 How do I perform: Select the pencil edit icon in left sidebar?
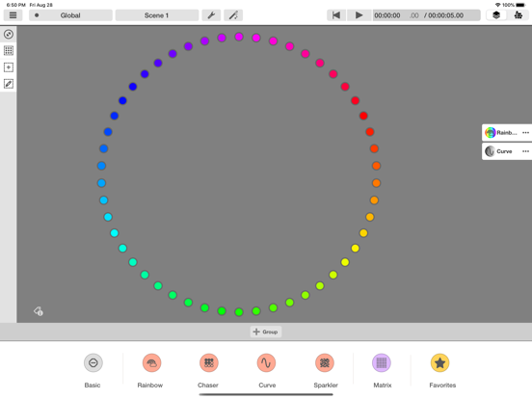click(9, 84)
